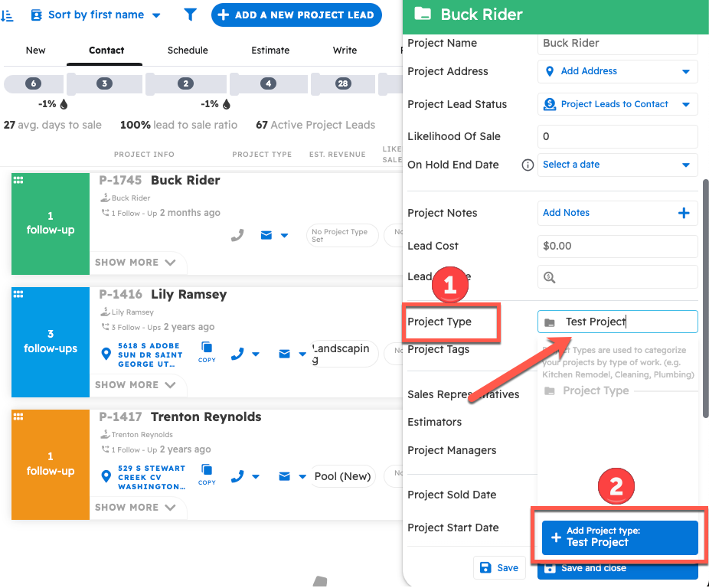This screenshot has width=709, height=588.
Task: Click the Likelihood Of Sale field
Action: (617, 136)
